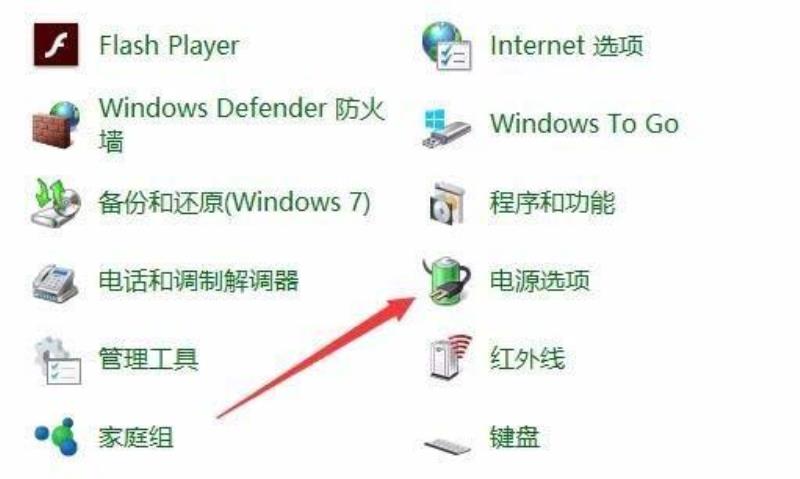The height and width of the screenshot is (479, 800).
Task: Click the Windows To Go label
Action: click(584, 124)
